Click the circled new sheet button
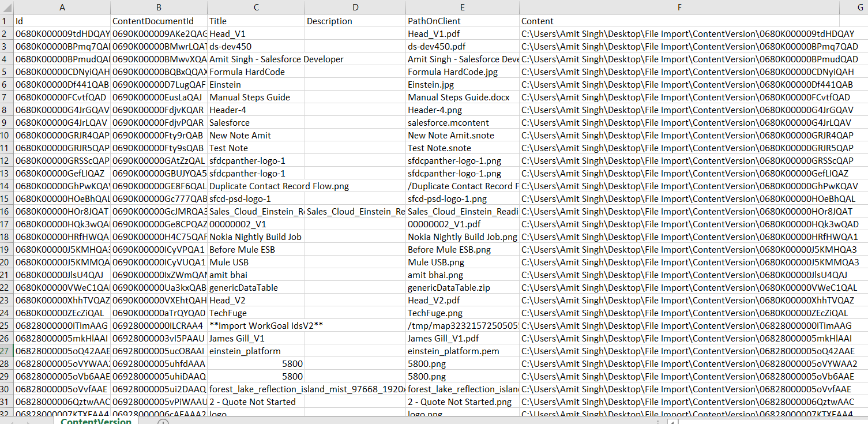 [x=162, y=422]
